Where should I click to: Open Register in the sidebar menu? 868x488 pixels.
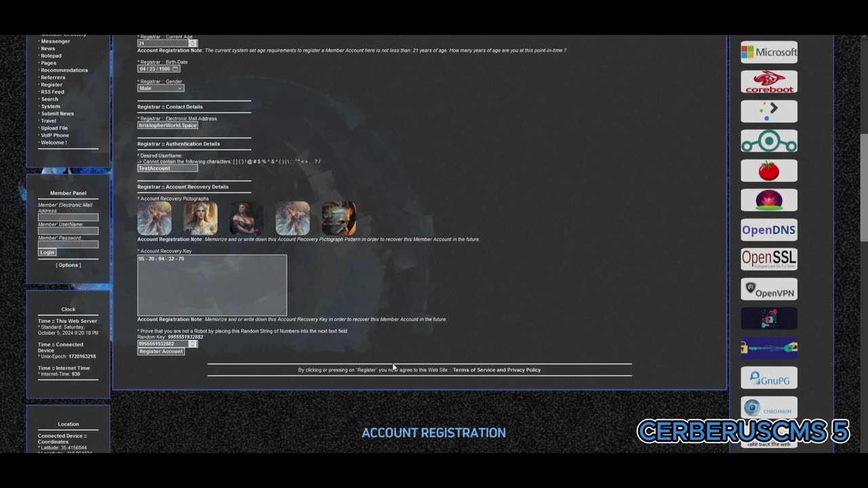[x=52, y=85]
